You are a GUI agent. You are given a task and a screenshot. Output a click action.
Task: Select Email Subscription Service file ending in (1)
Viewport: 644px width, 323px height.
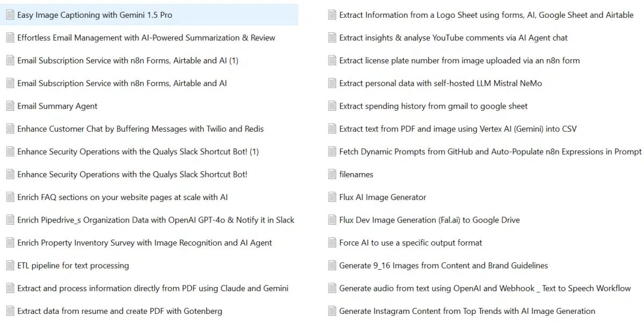128,61
